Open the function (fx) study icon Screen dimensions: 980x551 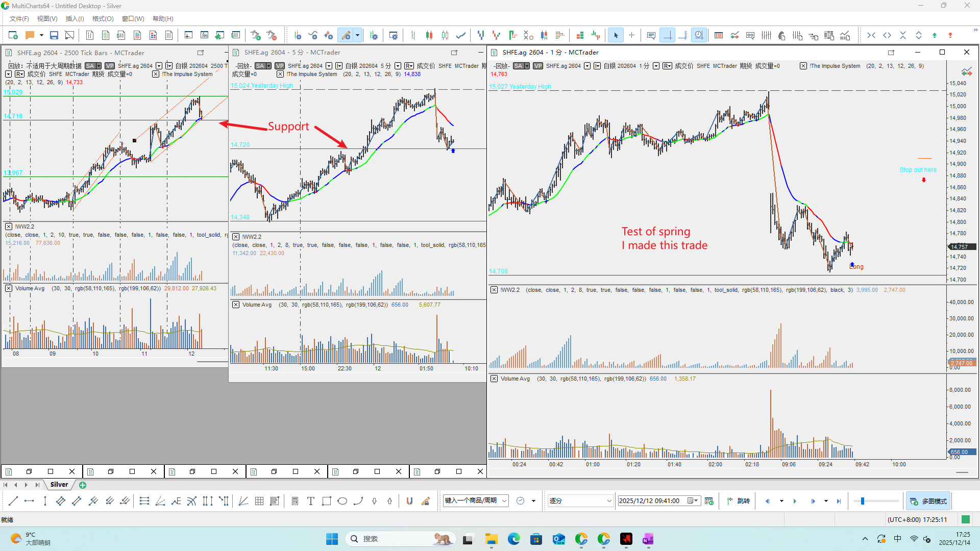pos(204,35)
